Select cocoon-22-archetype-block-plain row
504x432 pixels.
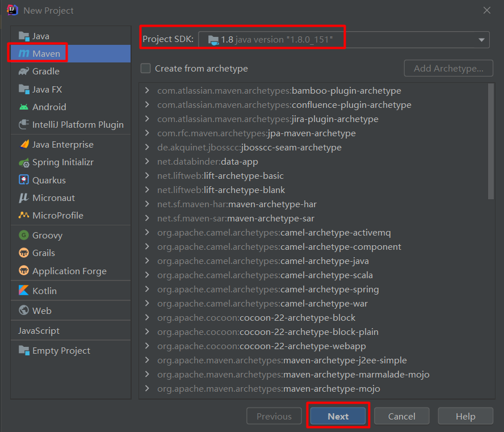tap(313, 332)
